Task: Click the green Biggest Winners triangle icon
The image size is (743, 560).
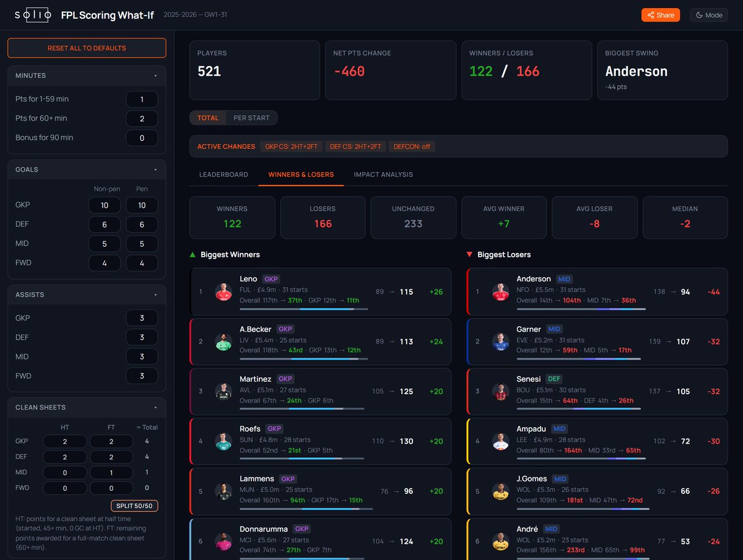Action: (x=193, y=254)
